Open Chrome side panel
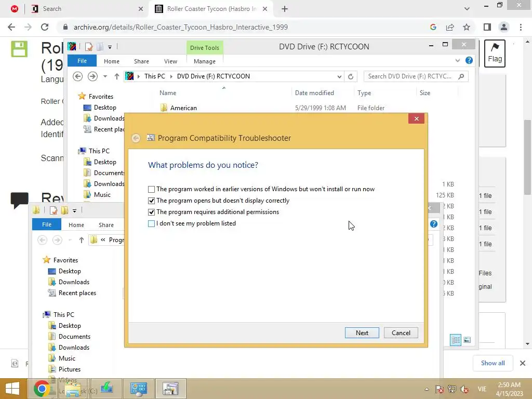 tap(487, 27)
